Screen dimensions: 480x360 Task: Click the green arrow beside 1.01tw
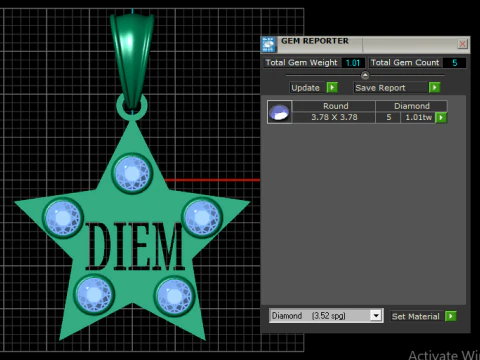(441, 117)
